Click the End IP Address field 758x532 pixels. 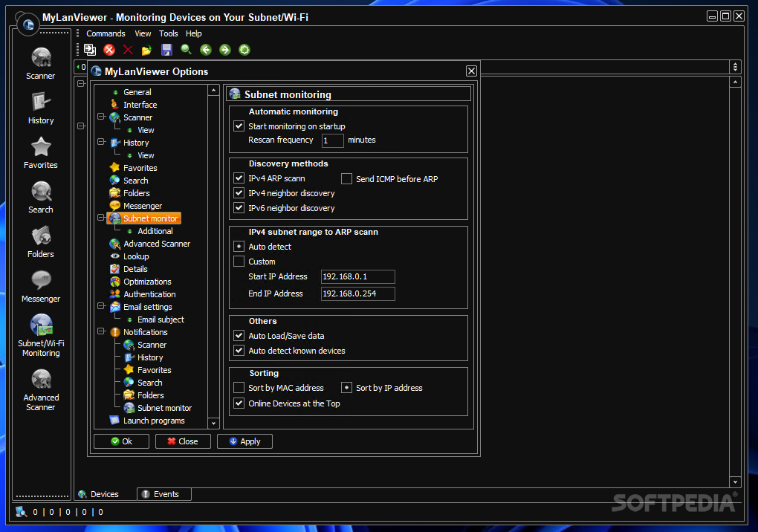[357, 293]
